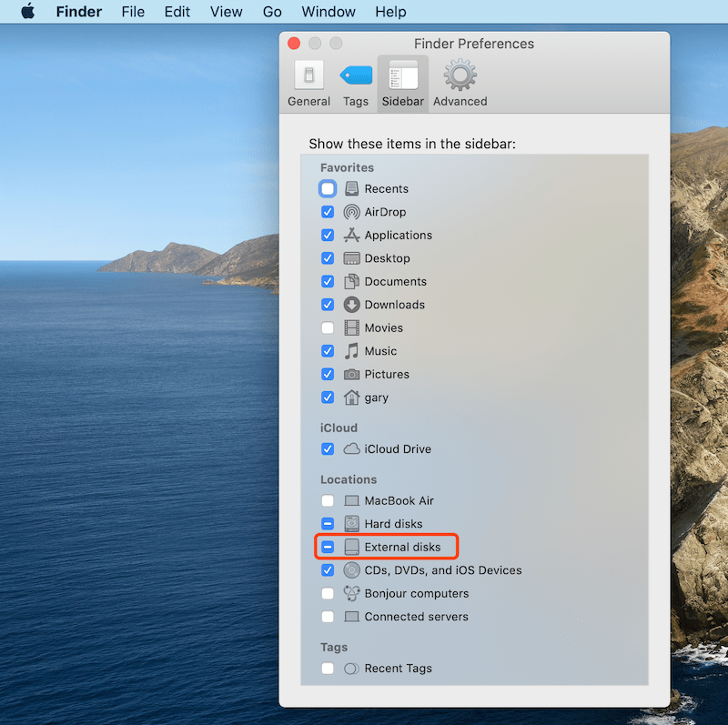Close the Finder Preferences window
Screen dimensions: 728x725
[x=294, y=43]
